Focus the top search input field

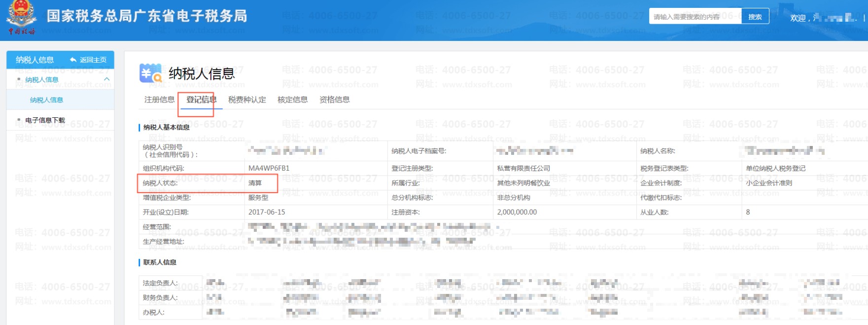(695, 17)
